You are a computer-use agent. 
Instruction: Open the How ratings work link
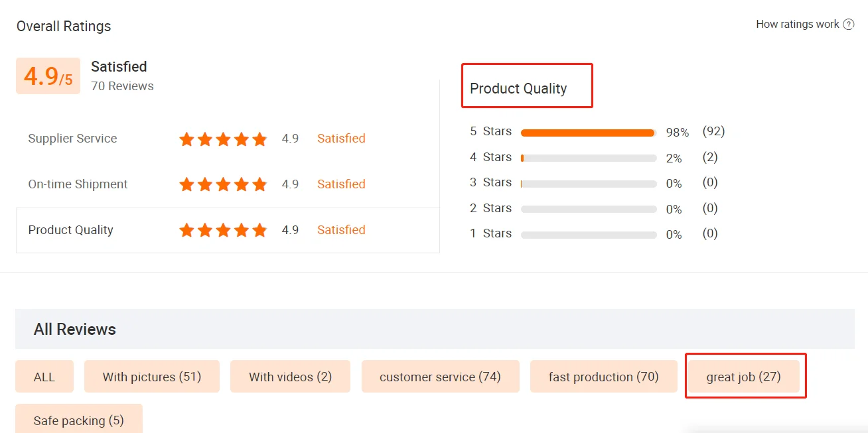point(797,25)
